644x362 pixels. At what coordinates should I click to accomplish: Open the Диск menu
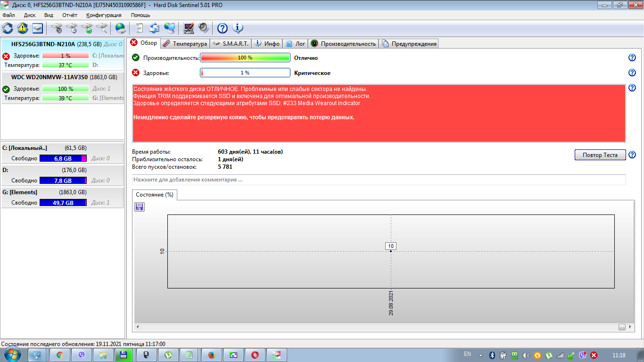pyautogui.click(x=30, y=15)
